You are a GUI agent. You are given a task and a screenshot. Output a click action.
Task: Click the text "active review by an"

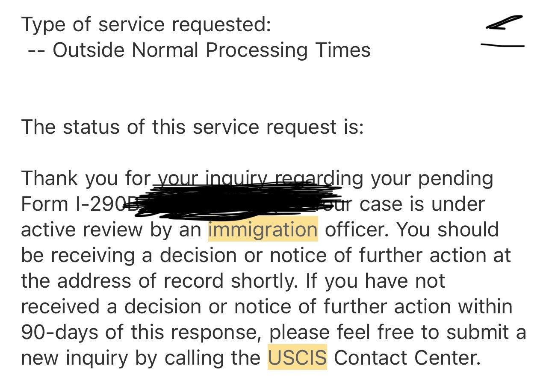coord(111,230)
